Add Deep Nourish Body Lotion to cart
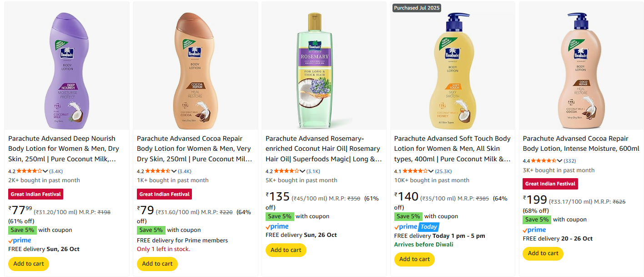This screenshot has width=644, height=277. (29, 264)
